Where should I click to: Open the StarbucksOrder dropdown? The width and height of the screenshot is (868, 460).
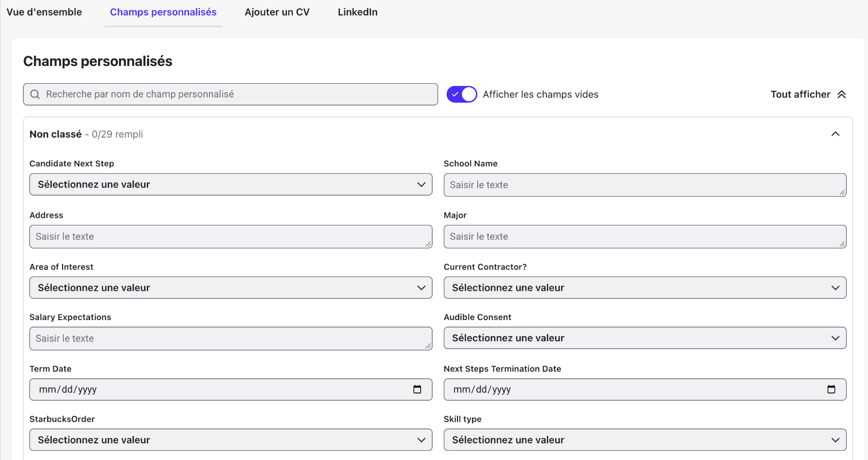[x=231, y=440]
